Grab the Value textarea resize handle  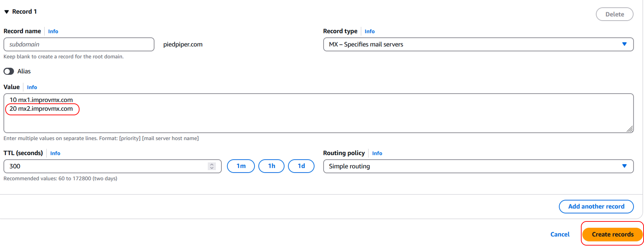coord(630,129)
